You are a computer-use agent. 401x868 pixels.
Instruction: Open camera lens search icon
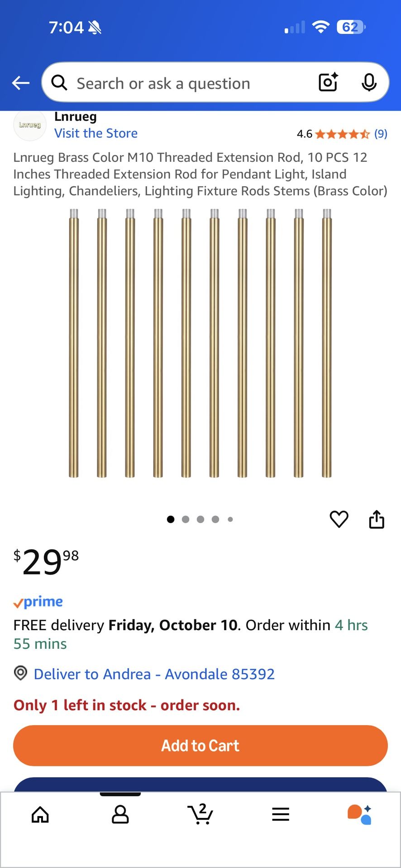pyautogui.click(x=329, y=83)
